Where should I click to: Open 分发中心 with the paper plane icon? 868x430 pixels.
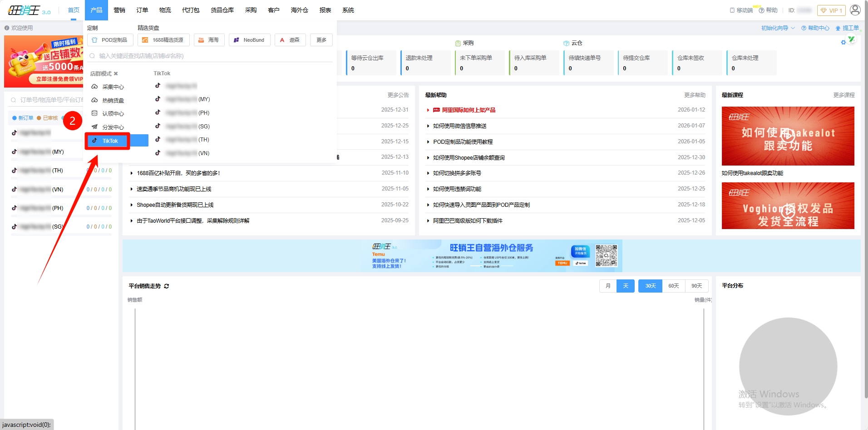(113, 127)
